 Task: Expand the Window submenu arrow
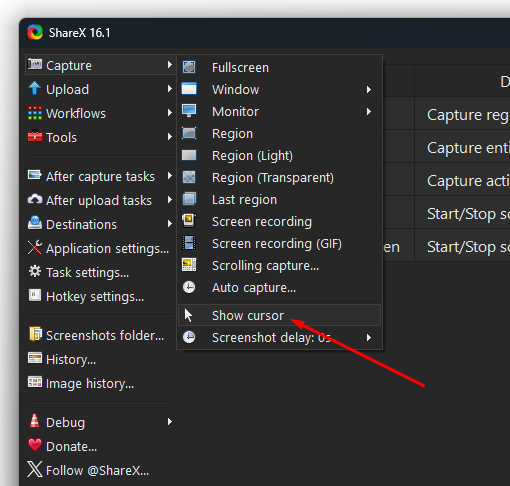click(x=369, y=89)
